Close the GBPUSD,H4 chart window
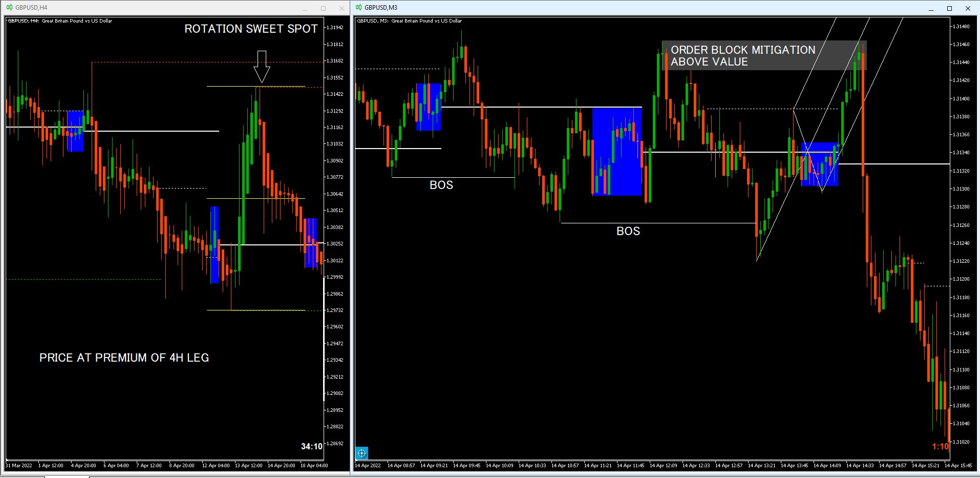The image size is (980, 478). 342,8
